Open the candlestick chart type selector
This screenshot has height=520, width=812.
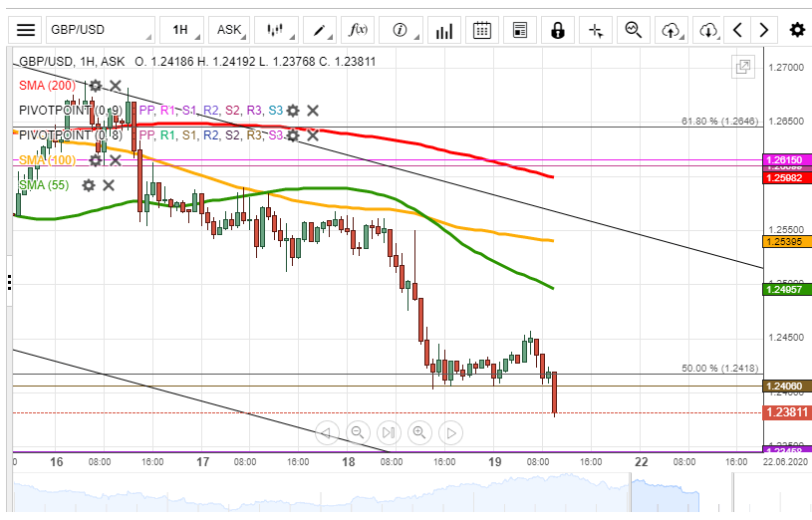coord(277,30)
